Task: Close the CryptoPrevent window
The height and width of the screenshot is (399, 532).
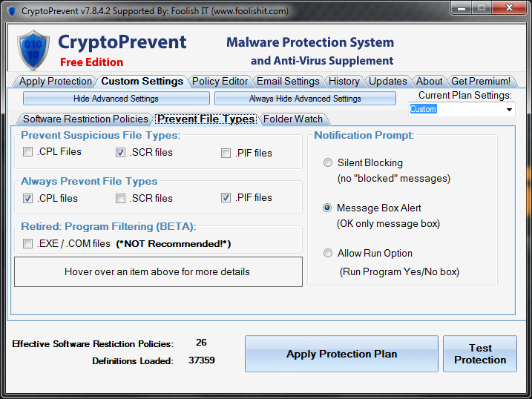Action: [x=509, y=8]
